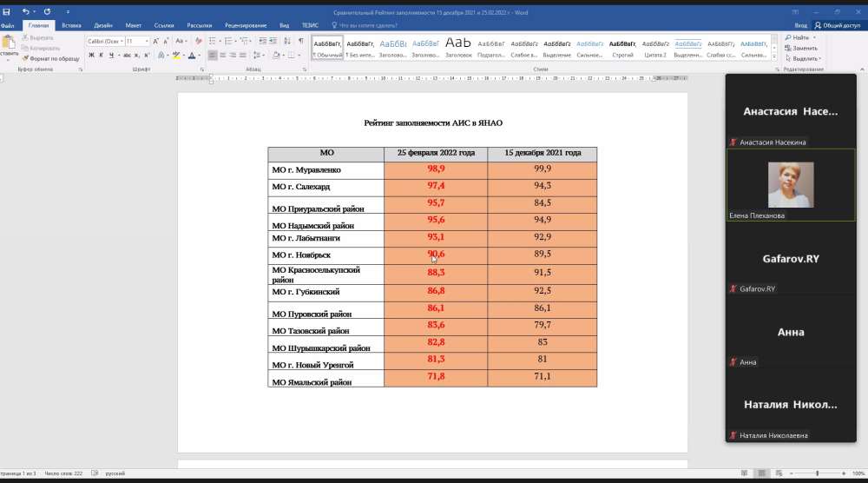The height and width of the screenshot is (483, 868).
Task: Increase the paragraph indent
Action: pos(273,41)
